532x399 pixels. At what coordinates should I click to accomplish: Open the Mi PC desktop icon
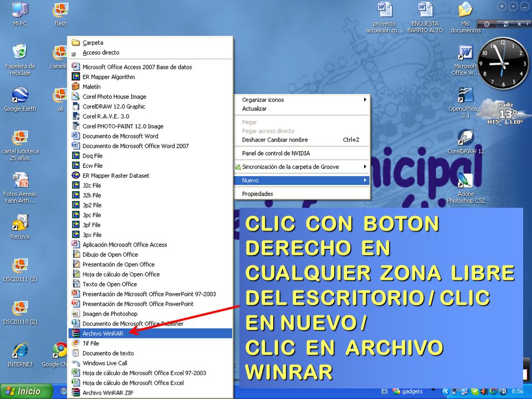pos(20,13)
